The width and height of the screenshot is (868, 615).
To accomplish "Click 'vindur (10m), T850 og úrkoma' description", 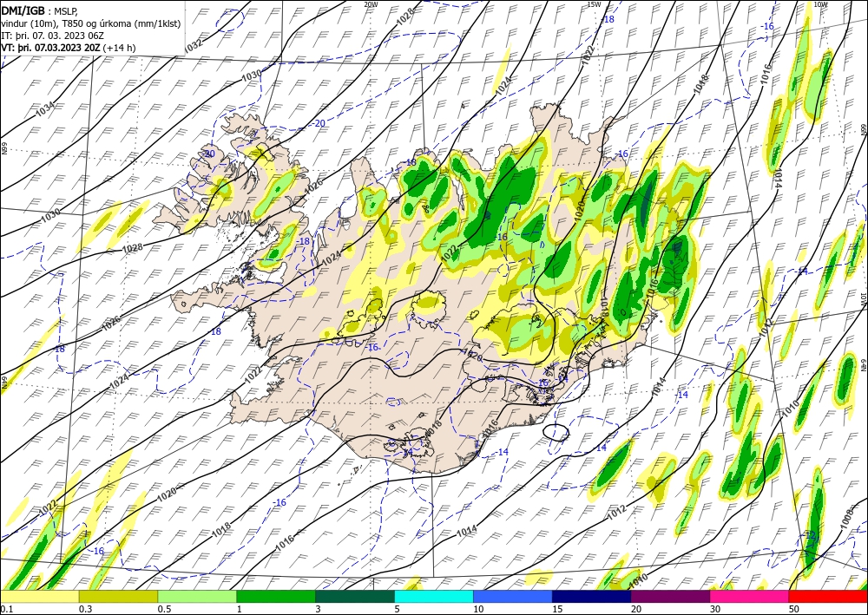I will 91,23.
